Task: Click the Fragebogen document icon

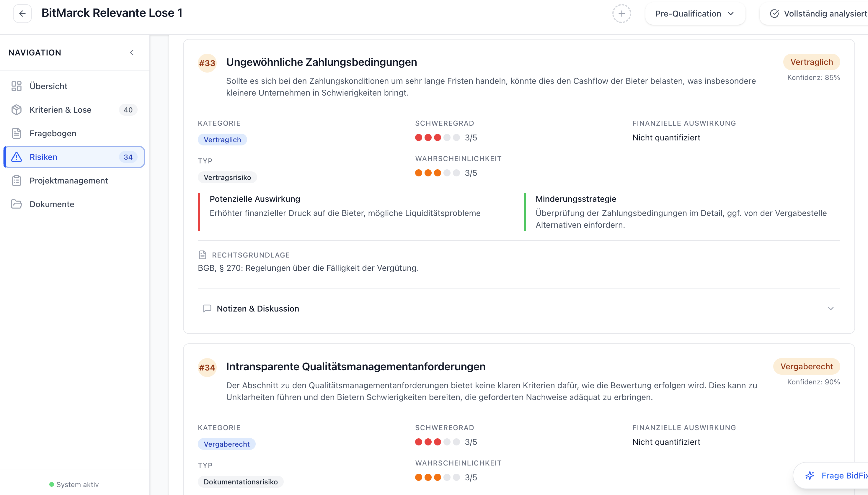Action: [16, 133]
